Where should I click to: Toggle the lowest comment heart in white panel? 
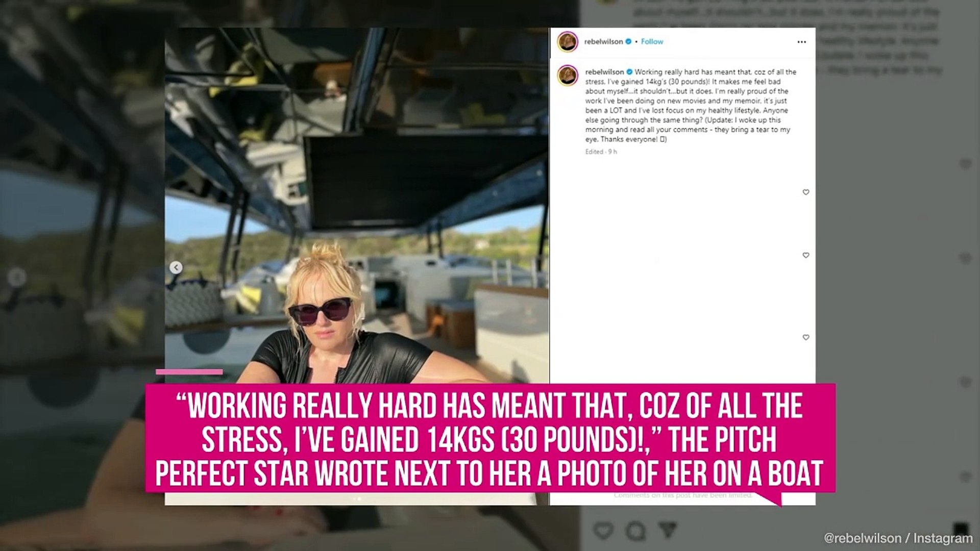806,337
